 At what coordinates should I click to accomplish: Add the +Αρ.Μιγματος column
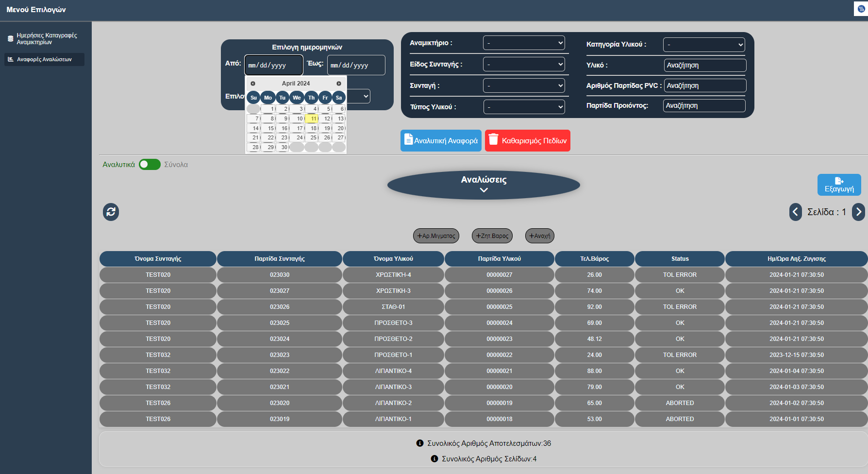436,236
